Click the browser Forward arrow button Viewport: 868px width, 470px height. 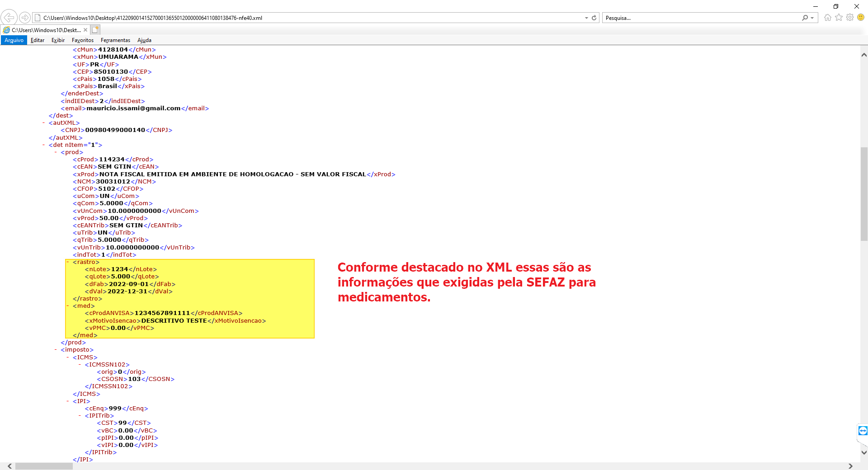click(25, 18)
